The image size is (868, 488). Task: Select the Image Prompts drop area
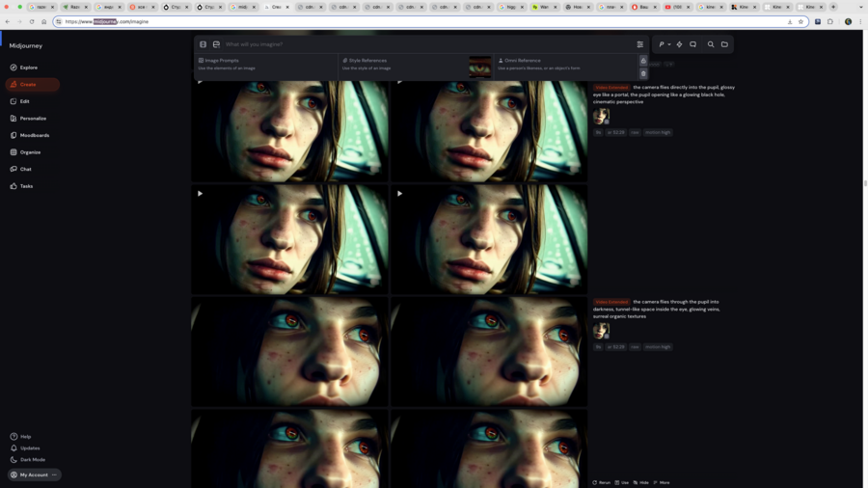(266, 67)
